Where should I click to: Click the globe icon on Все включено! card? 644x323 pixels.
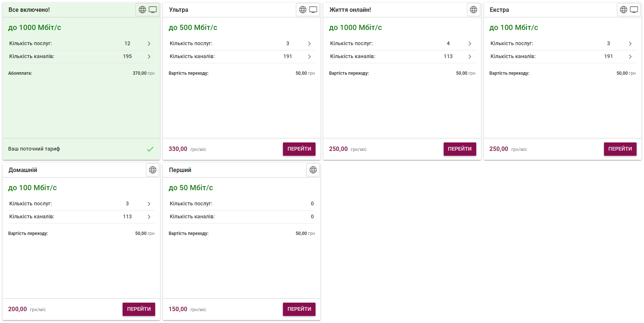pos(142,10)
